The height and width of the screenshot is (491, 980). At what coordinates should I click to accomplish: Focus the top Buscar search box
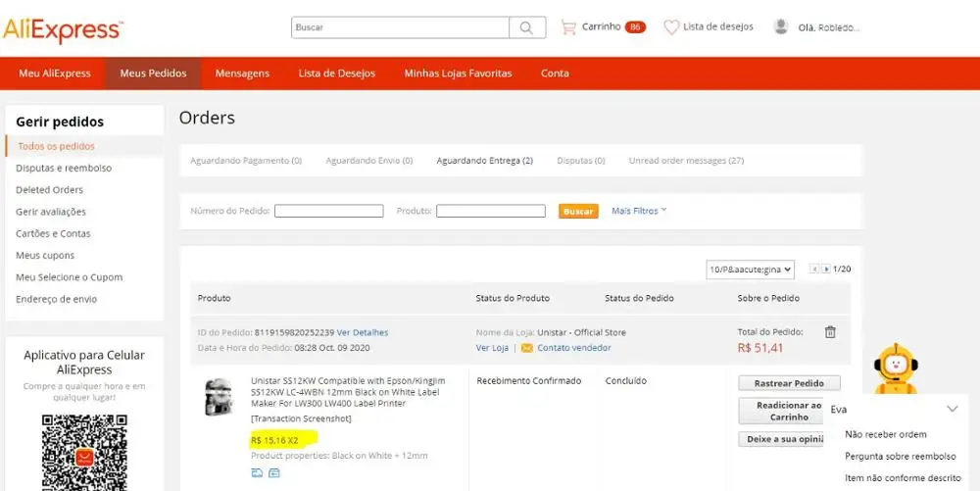coord(400,27)
